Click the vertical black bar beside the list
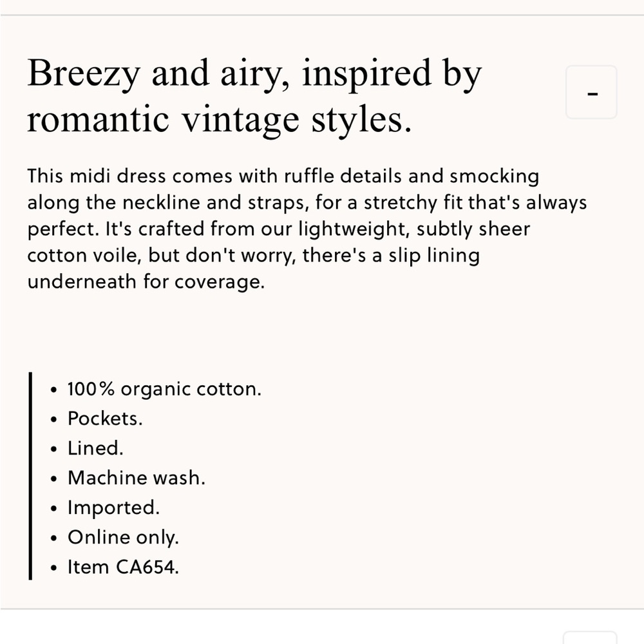Viewport: 644px width, 644px height. click(x=30, y=476)
